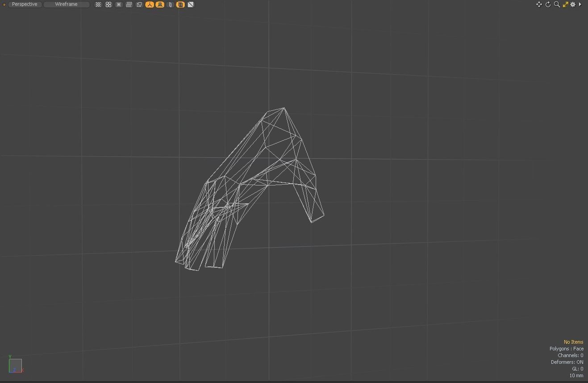Viewport: 588px width, 383px height.
Task: Open the Wireframe shading style dropdown
Action: pyautogui.click(x=67, y=4)
